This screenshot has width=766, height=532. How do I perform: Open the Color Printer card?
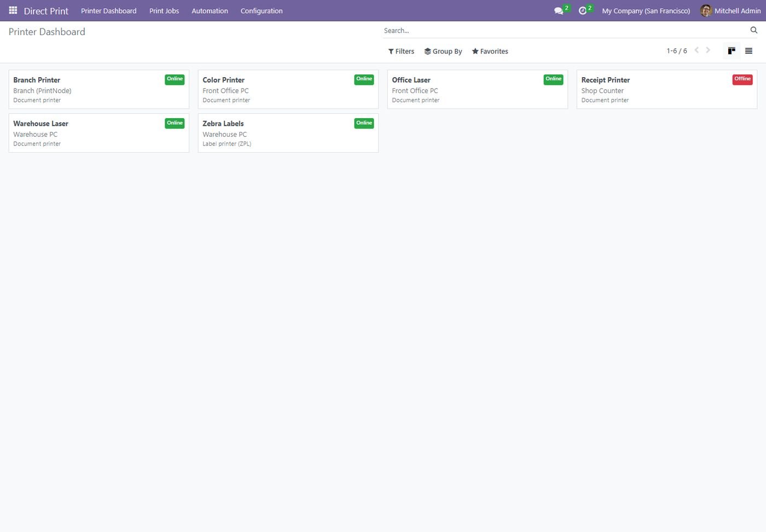(288, 89)
